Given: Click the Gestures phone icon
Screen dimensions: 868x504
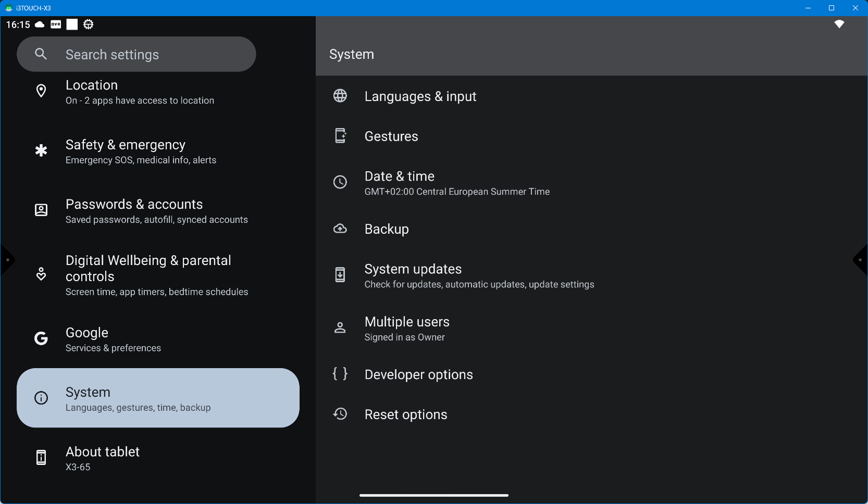Looking at the screenshot, I should pyautogui.click(x=340, y=136).
